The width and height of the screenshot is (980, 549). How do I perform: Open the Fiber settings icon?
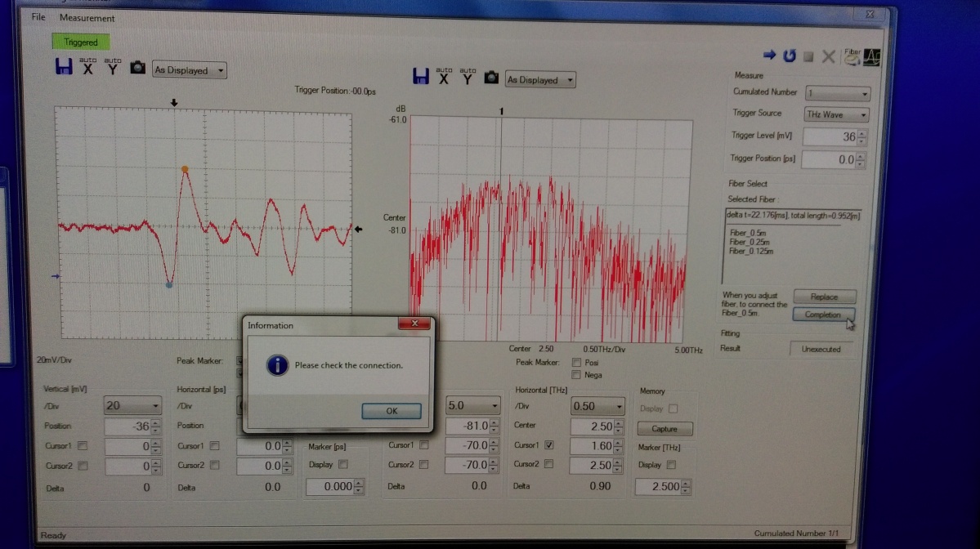[852, 56]
